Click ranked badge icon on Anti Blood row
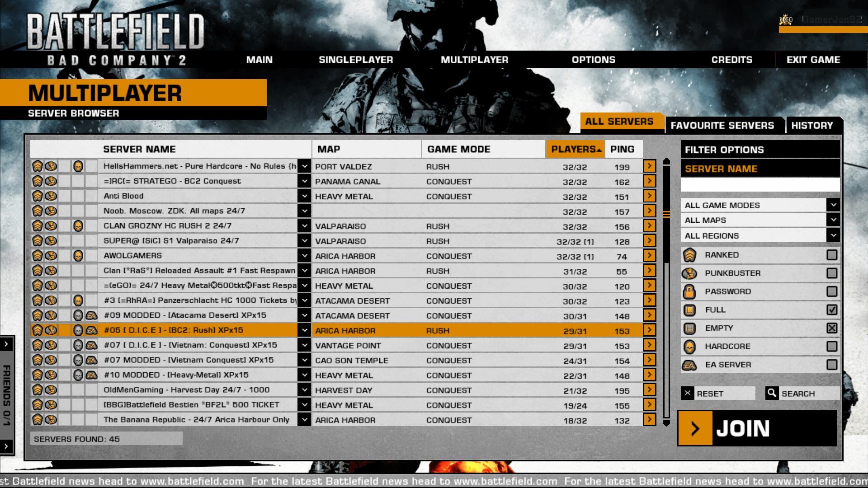 coord(38,196)
